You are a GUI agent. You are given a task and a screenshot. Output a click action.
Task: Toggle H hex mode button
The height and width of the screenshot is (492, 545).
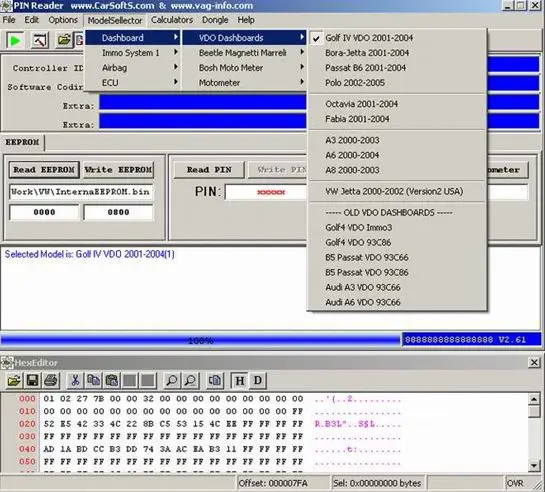[239, 380]
